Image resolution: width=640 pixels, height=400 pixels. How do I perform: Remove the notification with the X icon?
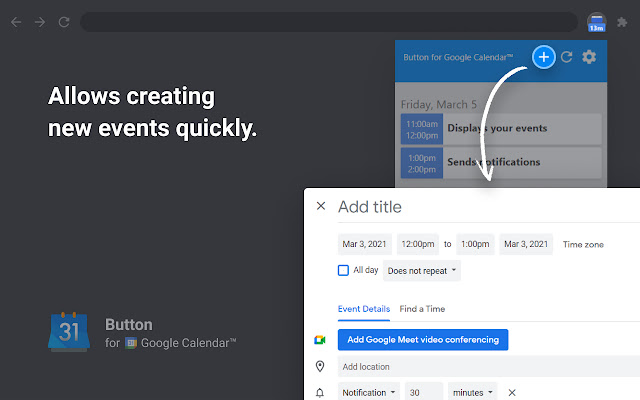point(512,392)
